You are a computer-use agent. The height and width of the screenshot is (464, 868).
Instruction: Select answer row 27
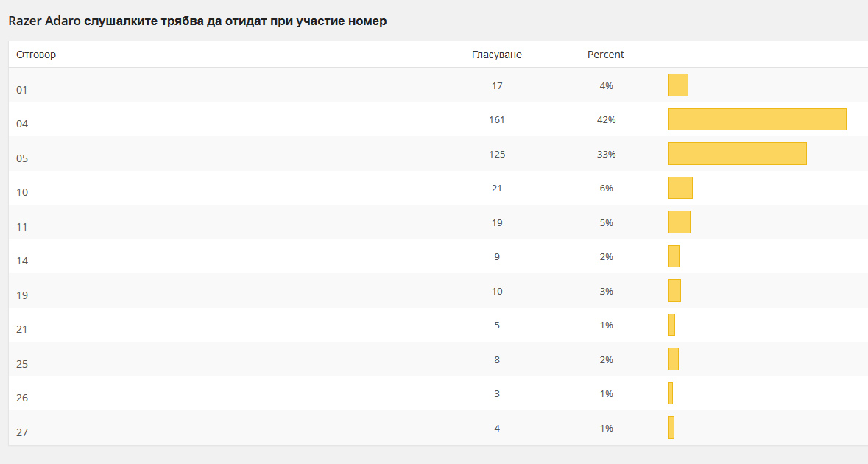click(x=22, y=432)
